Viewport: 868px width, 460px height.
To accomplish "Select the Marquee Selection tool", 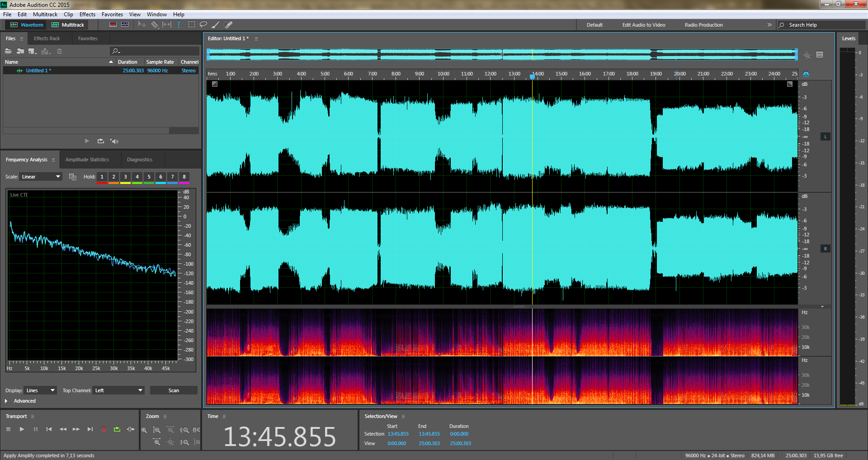I will (x=192, y=25).
